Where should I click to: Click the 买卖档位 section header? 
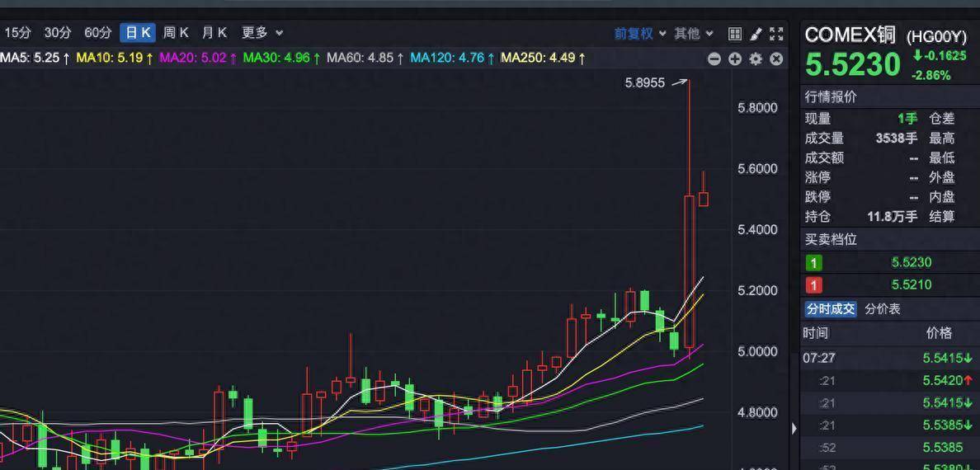tap(831, 239)
